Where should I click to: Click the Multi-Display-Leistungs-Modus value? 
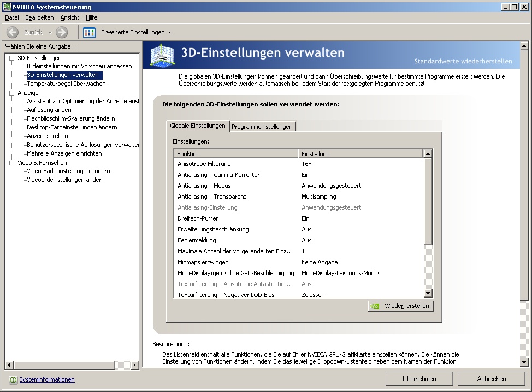pyautogui.click(x=341, y=273)
